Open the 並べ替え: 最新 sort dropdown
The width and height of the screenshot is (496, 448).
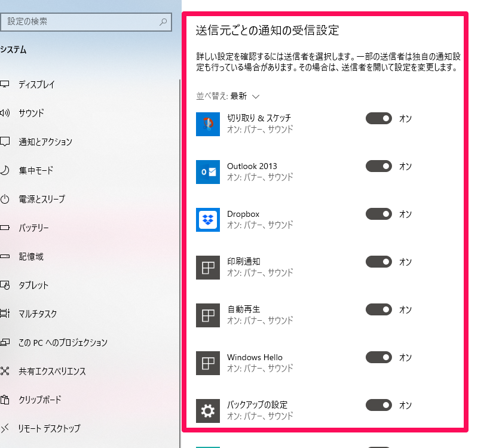pyautogui.click(x=228, y=96)
